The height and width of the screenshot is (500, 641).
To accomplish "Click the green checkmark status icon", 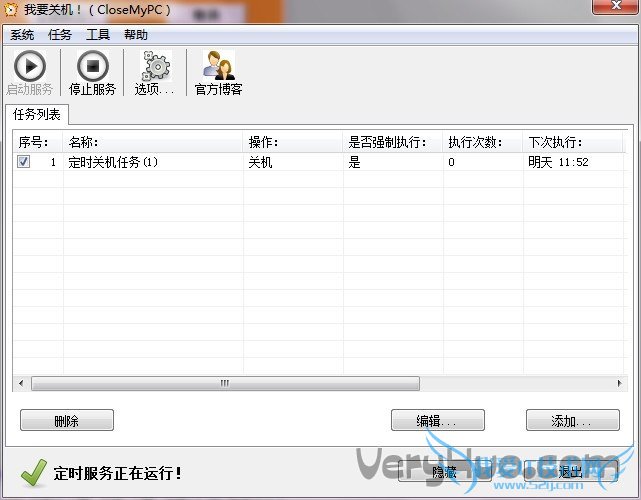I will [x=34, y=473].
